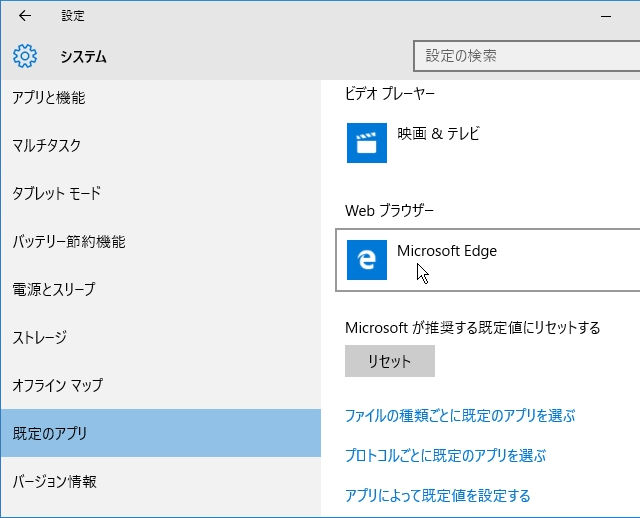
Task: Go to バッテリー節約機能 page
Action: pos(161,241)
